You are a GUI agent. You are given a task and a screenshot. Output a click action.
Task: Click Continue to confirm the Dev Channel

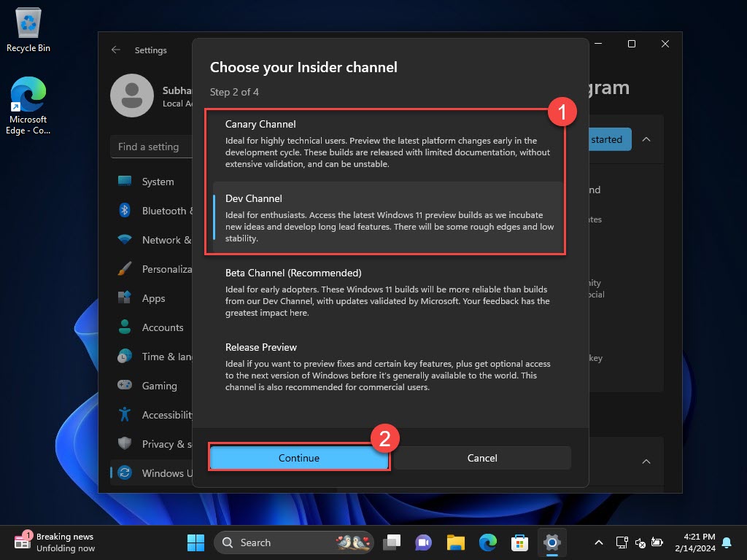point(299,458)
